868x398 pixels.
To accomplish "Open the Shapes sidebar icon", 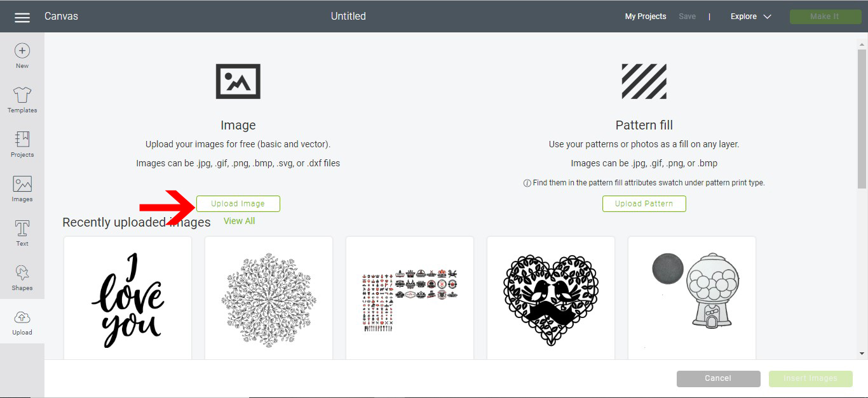I will (22, 273).
